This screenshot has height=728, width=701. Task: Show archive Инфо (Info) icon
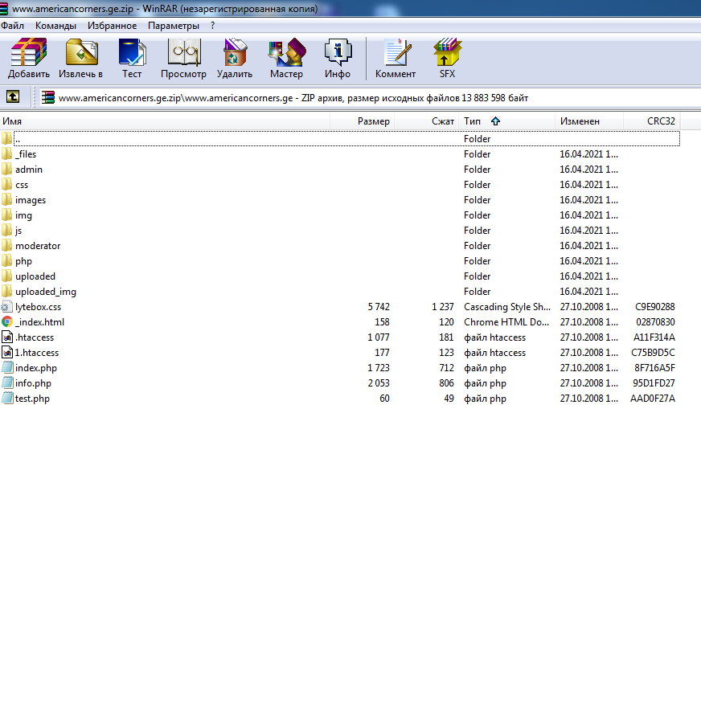(338, 58)
